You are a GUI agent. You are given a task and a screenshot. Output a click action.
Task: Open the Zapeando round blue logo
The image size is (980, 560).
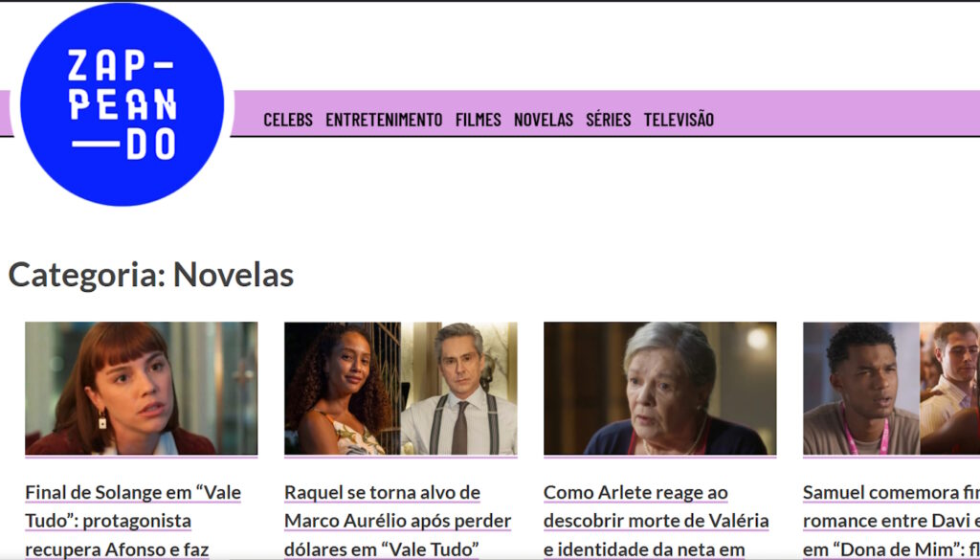(x=122, y=104)
